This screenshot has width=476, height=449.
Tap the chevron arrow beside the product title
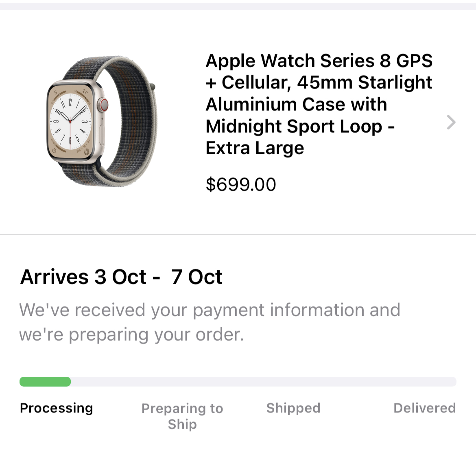[x=451, y=122]
